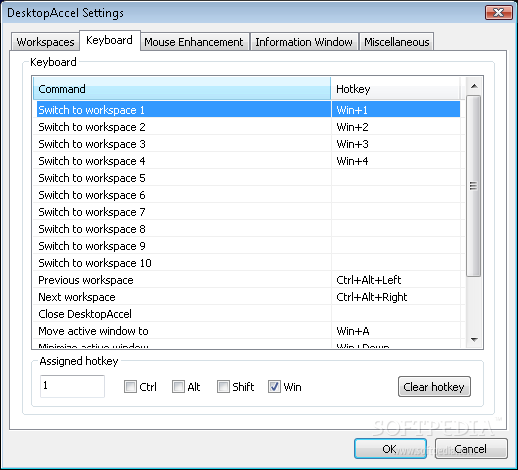Select 'Switch to workspace 8' row
518x470 pixels.
(x=248, y=229)
